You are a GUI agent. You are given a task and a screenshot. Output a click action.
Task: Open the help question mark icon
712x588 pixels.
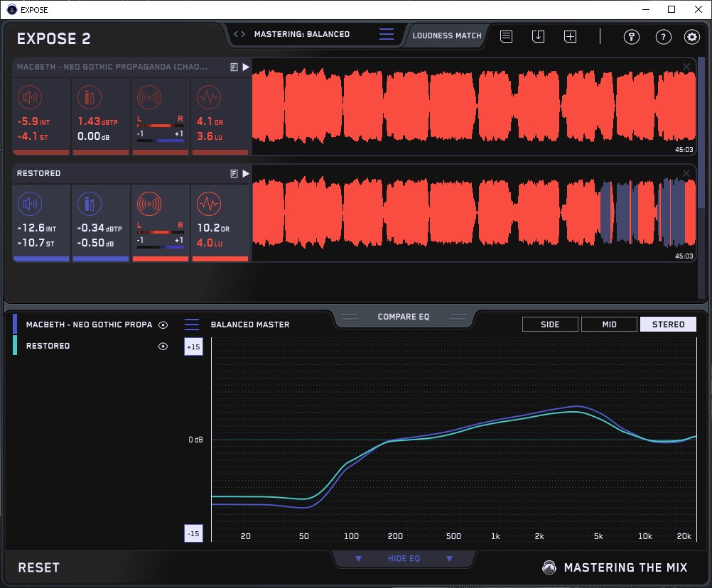coord(662,37)
